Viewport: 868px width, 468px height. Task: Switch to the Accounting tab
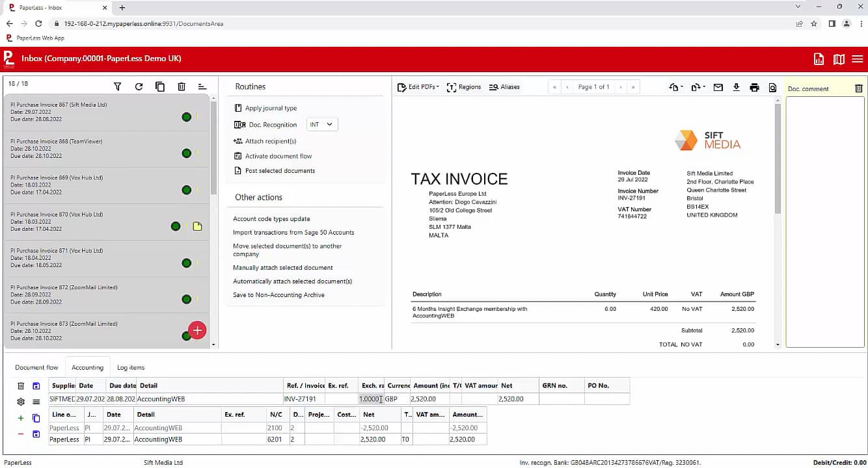coord(87,367)
